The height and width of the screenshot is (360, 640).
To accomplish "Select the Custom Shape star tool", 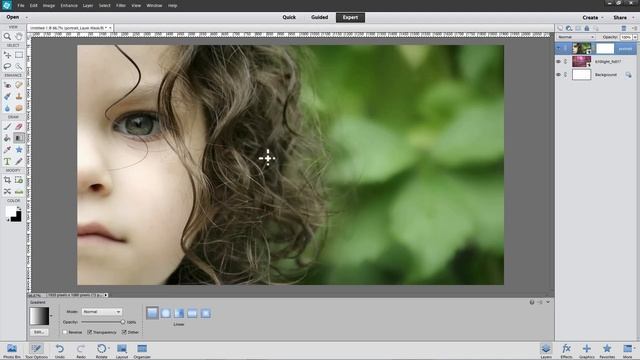I will tap(19, 150).
